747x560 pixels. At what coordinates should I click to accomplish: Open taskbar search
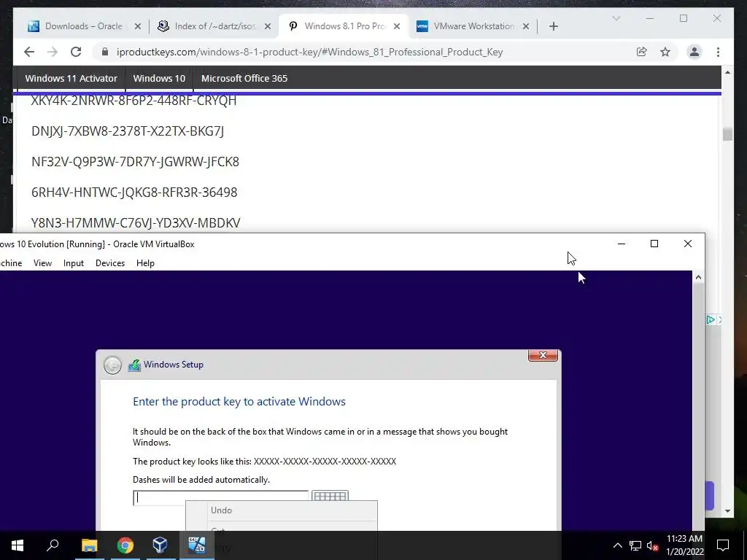pos(53,545)
